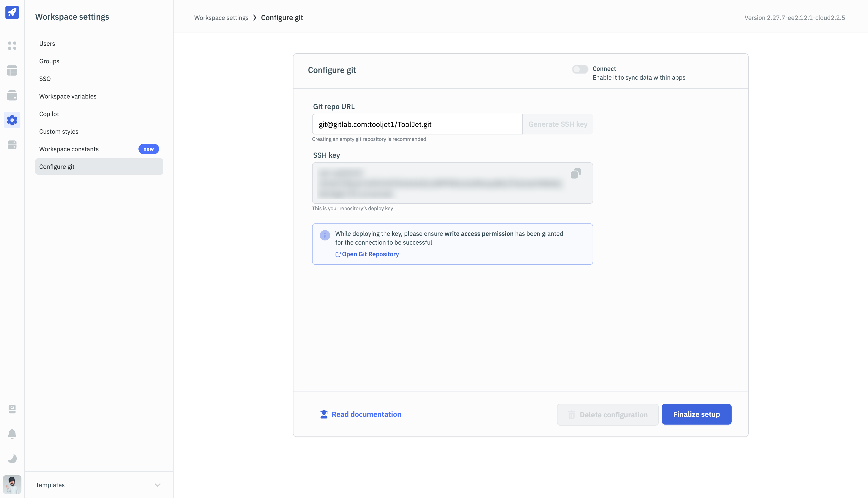Enable the Connect git sync toggle
The image size is (868, 498).
[580, 69]
